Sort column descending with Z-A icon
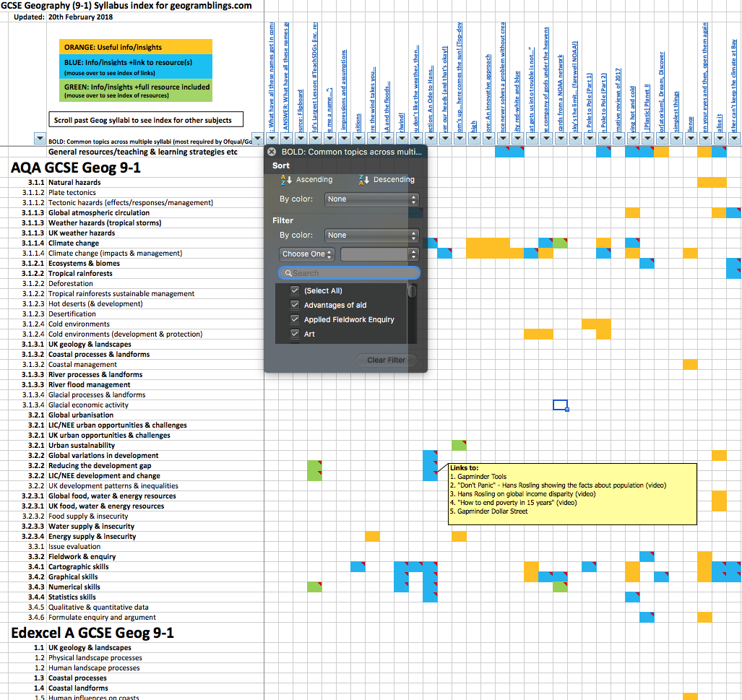The height and width of the screenshot is (700, 742). click(x=363, y=180)
